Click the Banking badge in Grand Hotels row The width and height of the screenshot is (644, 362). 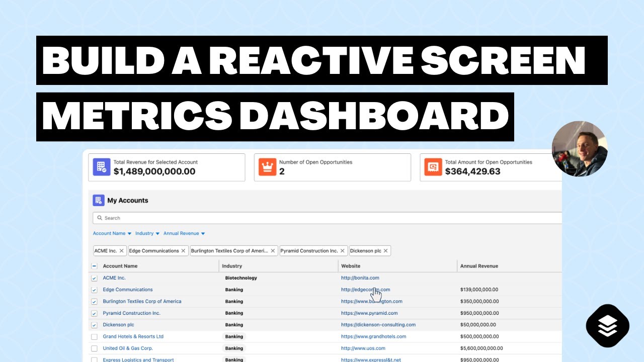[234, 336]
